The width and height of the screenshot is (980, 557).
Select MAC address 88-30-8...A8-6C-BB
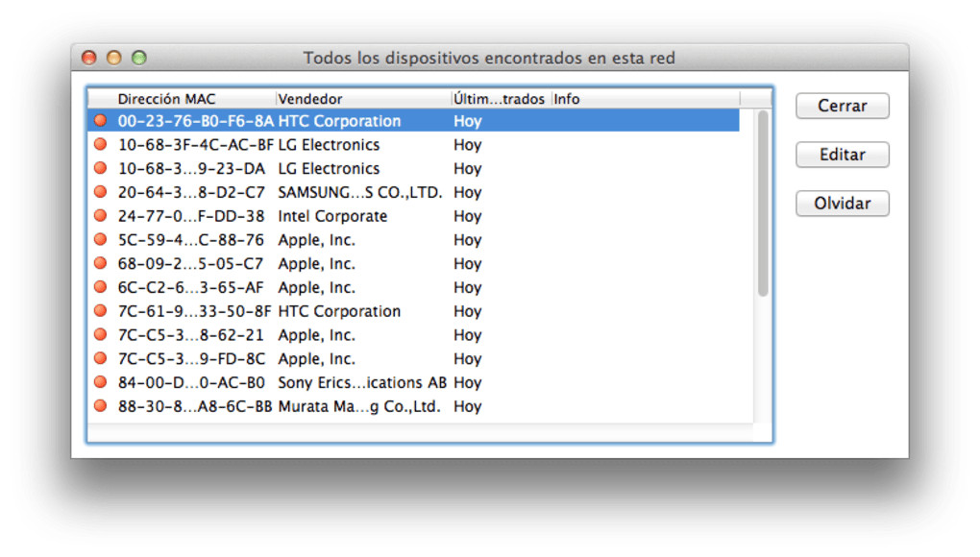195,406
